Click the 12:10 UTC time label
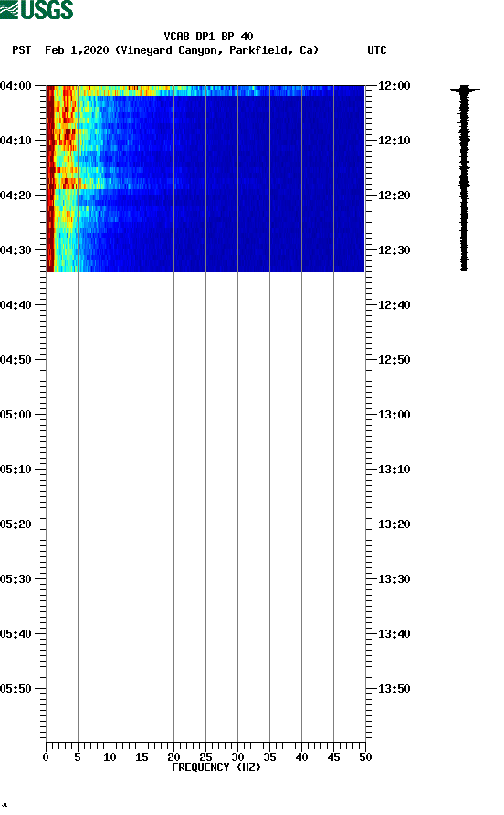The image size is (504, 815). click(394, 141)
